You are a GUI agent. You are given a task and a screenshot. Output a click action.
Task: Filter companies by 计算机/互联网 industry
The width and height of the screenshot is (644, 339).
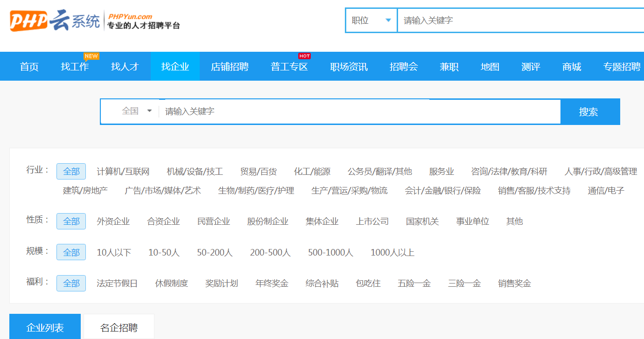pos(124,171)
